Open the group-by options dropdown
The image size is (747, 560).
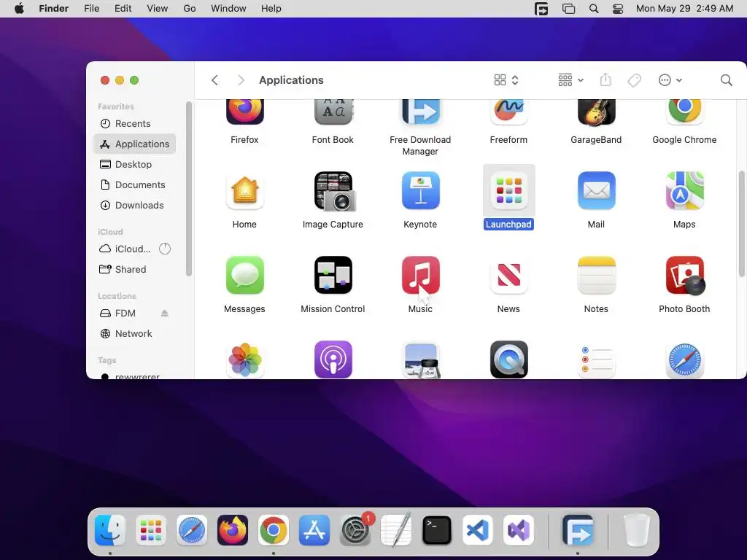pyautogui.click(x=570, y=80)
